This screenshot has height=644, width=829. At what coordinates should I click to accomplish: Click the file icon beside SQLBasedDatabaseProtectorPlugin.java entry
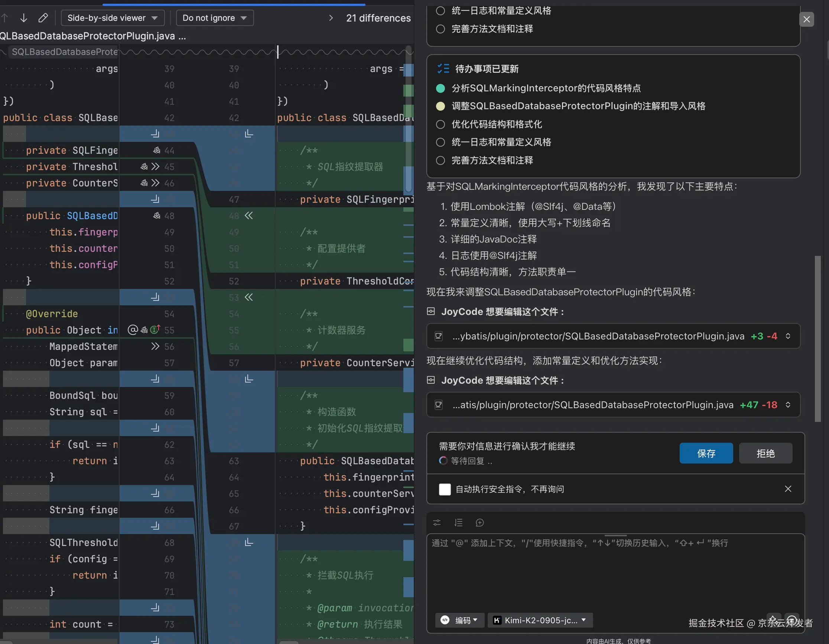pos(439,336)
